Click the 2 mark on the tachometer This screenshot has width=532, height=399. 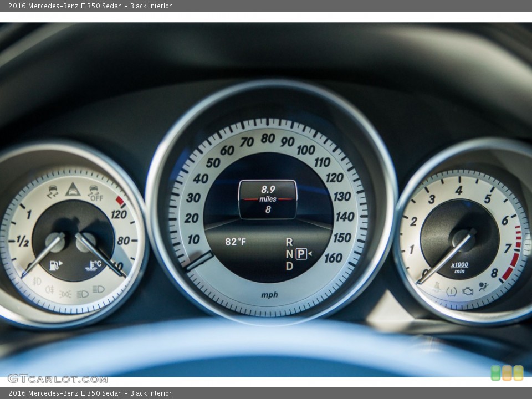tap(413, 222)
